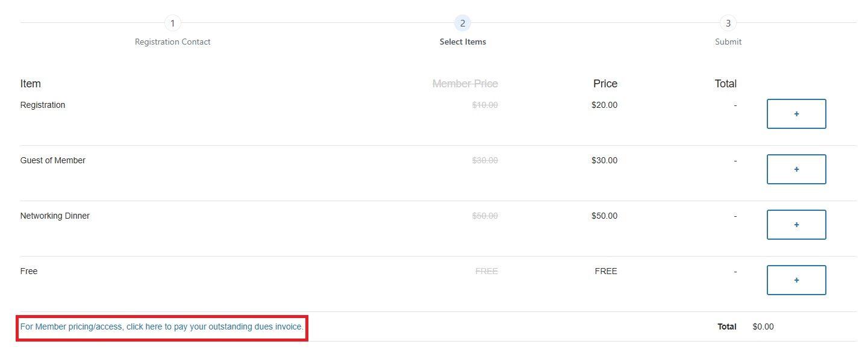868x353 pixels.
Task: Click the step 1 circle
Action: click(x=172, y=23)
